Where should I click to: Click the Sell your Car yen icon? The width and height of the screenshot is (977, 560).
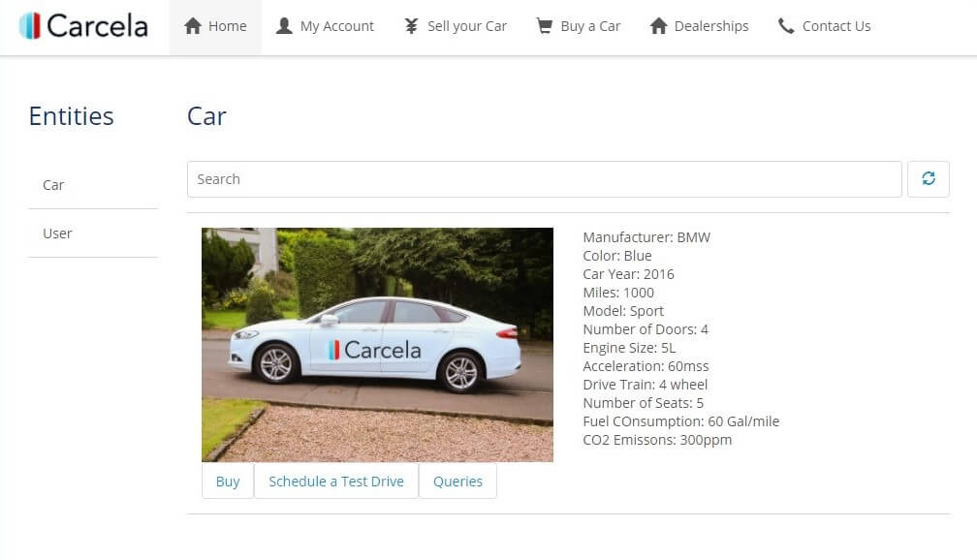pyautogui.click(x=411, y=26)
